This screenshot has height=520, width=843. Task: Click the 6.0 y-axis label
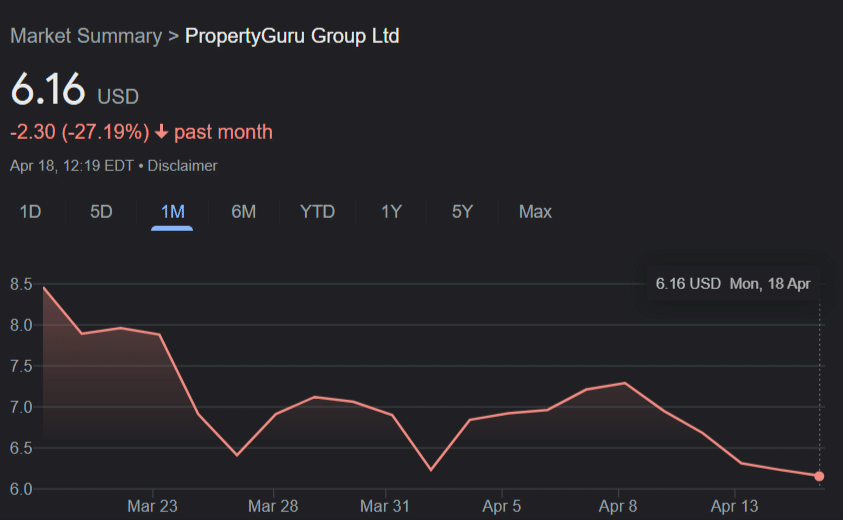pos(21,489)
